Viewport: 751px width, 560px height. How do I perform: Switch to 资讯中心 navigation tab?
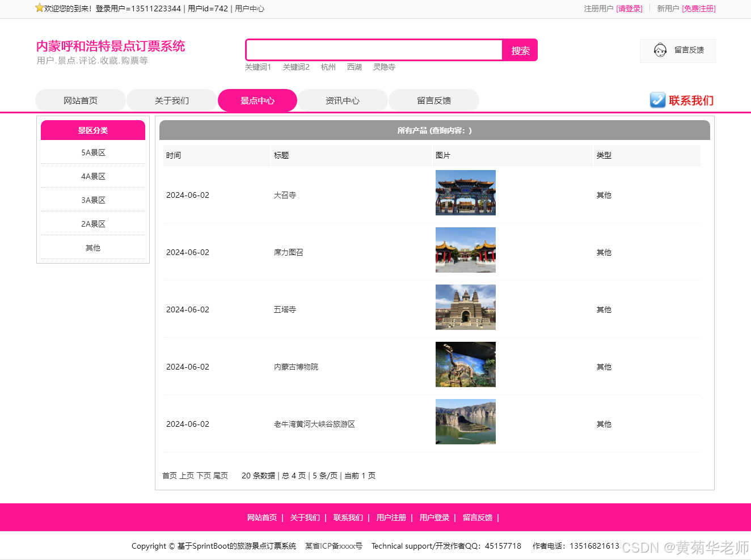[x=343, y=100]
